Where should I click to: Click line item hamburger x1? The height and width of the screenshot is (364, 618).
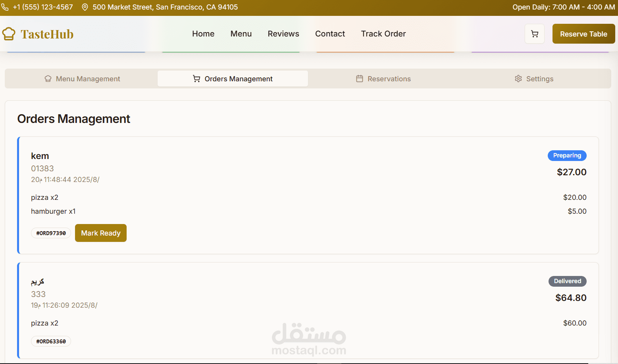(53, 211)
